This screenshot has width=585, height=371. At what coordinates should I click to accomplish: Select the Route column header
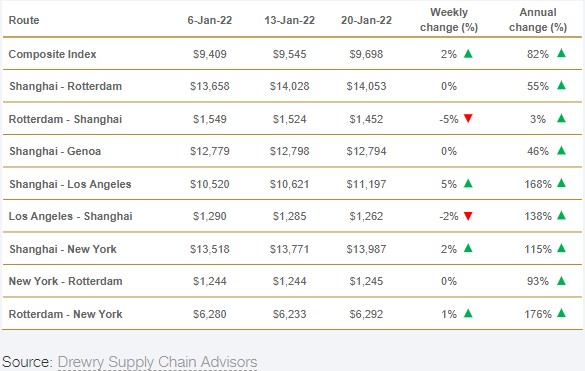point(24,20)
